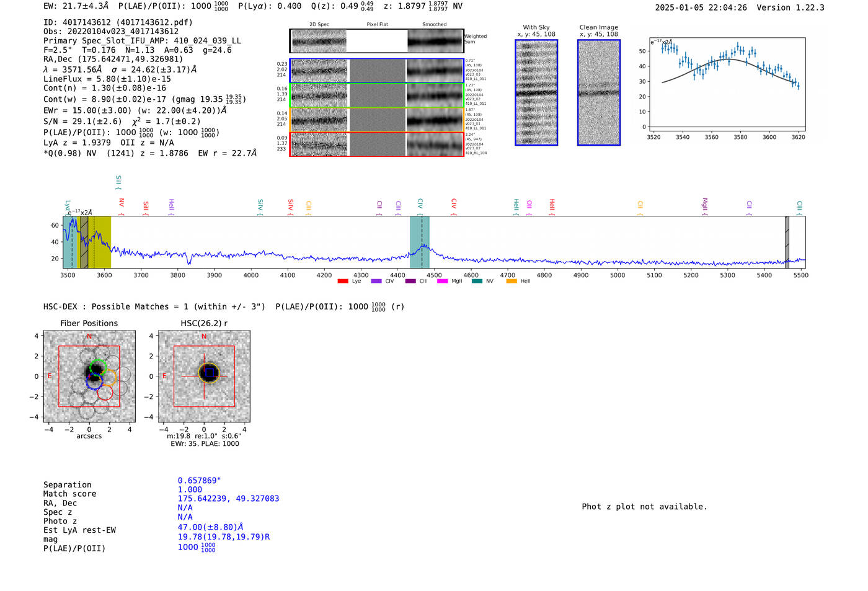Viewport: 868px width, 591px height.
Task: Click the ID 4017143612 text line
Action: [118, 22]
